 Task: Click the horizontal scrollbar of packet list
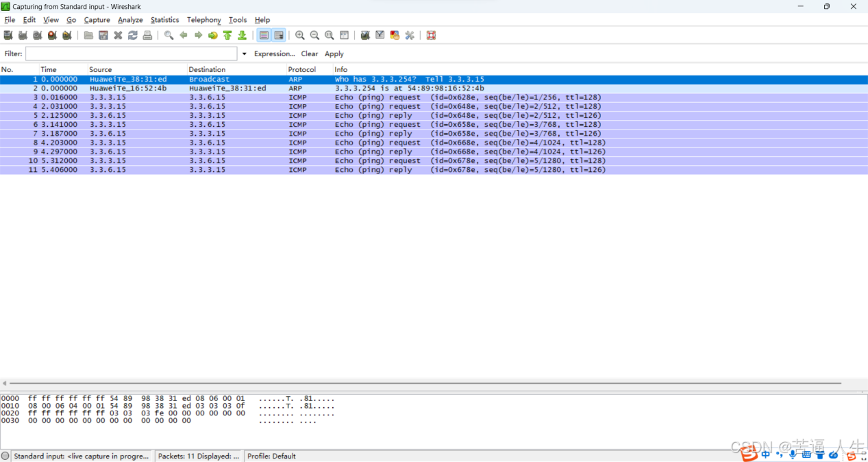425,384
